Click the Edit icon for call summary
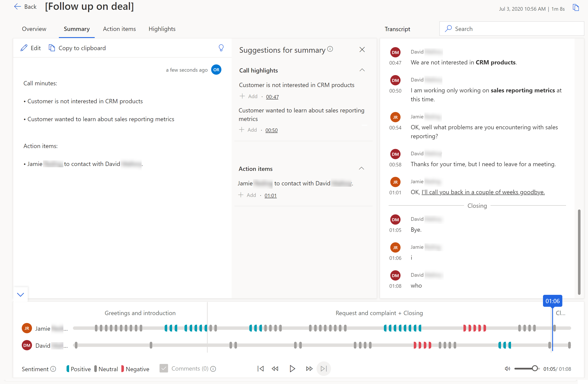This screenshot has height=384, width=588. coord(24,48)
